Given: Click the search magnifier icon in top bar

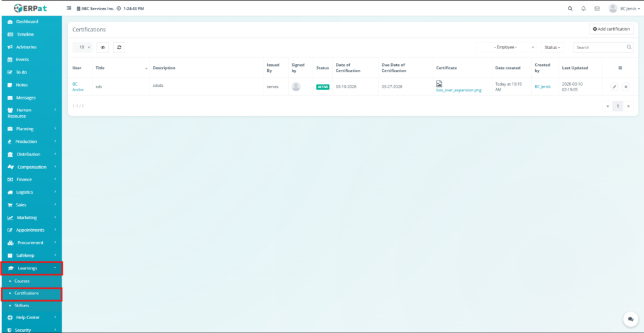Looking at the screenshot, I should tap(570, 9).
